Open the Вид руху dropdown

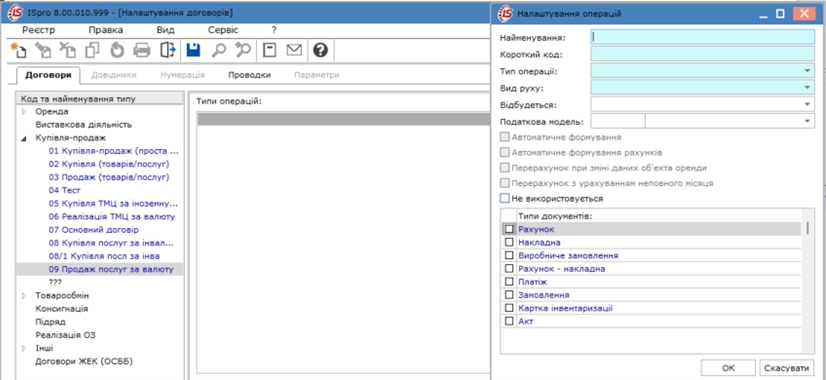click(x=807, y=87)
